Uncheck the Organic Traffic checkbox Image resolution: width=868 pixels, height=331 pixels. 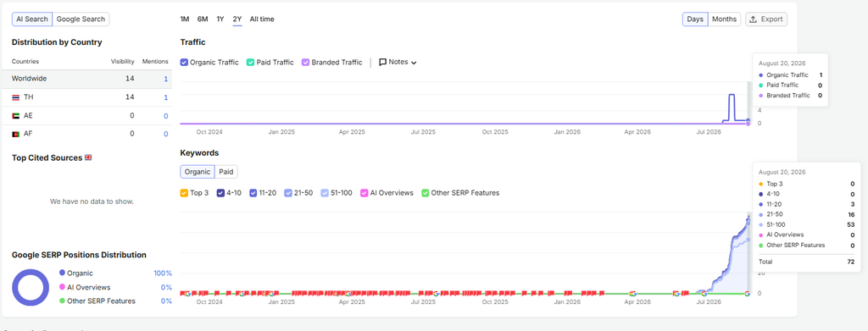pos(184,63)
